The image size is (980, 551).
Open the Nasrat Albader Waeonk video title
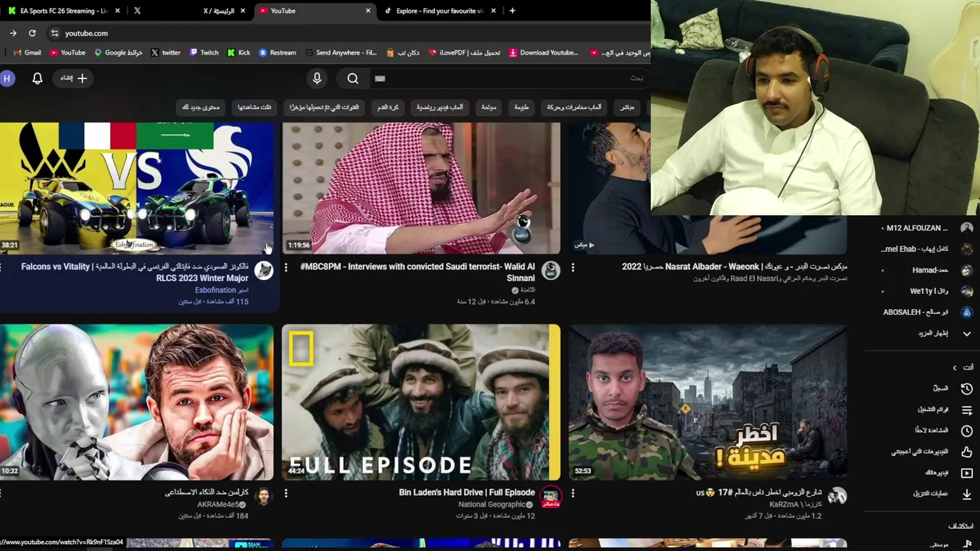[x=734, y=266]
